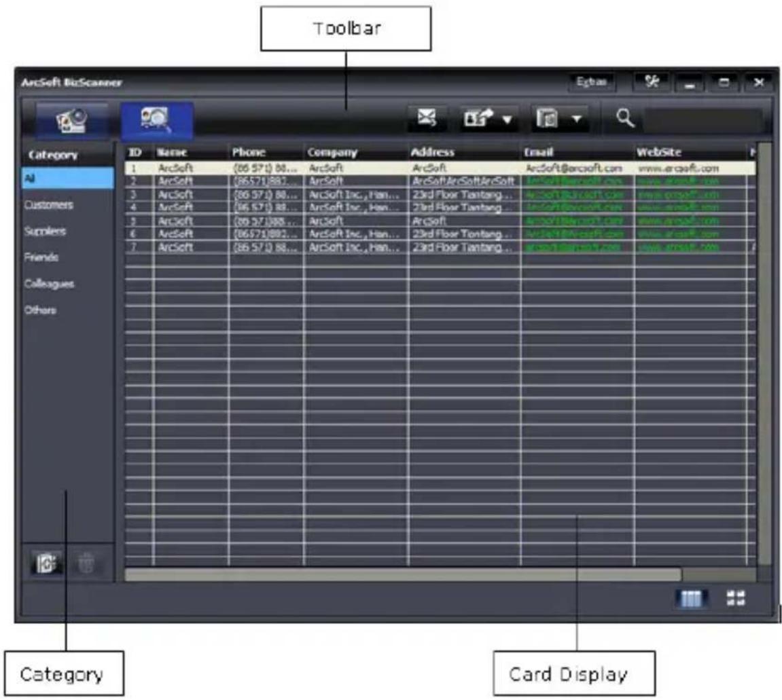Open dropdown arrow beside notebook icon
The height and width of the screenshot is (700, 782).
pyautogui.click(x=577, y=119)
